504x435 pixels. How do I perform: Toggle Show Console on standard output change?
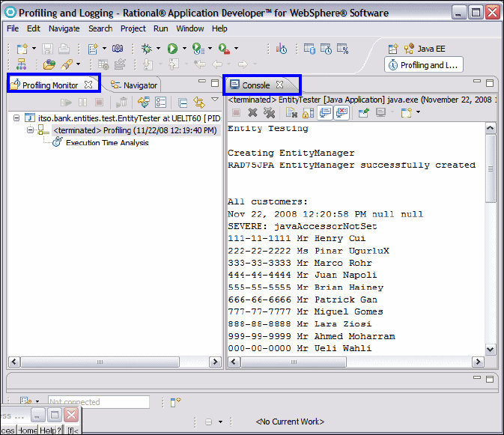pyautogui.click(x=325, y=112)
